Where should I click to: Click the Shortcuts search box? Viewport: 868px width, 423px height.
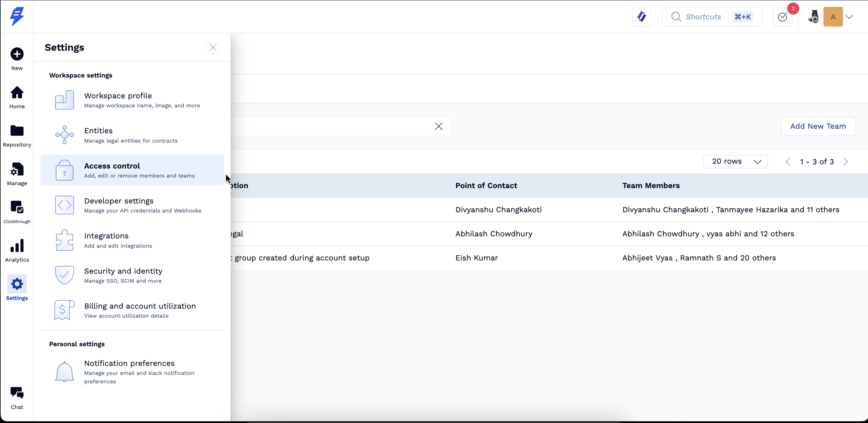712,17
